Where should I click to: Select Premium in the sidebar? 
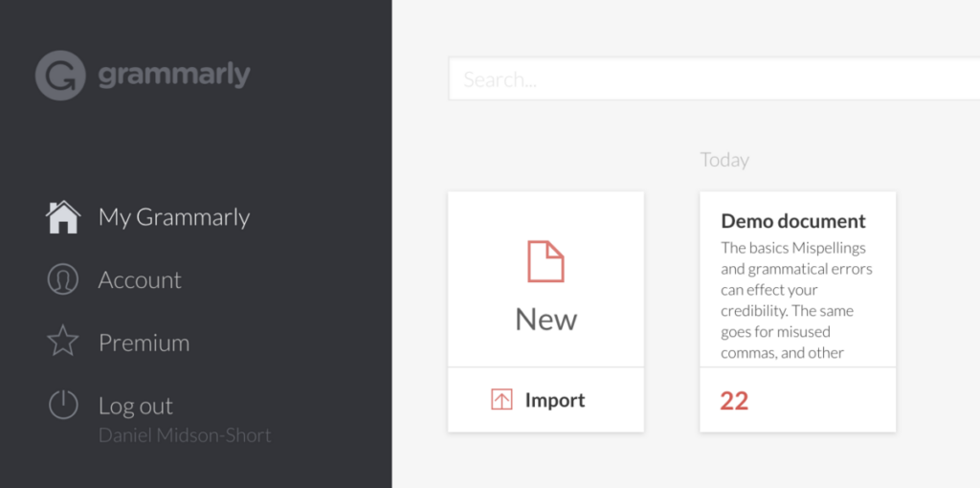pyautogui.click(x=144, y=343)
